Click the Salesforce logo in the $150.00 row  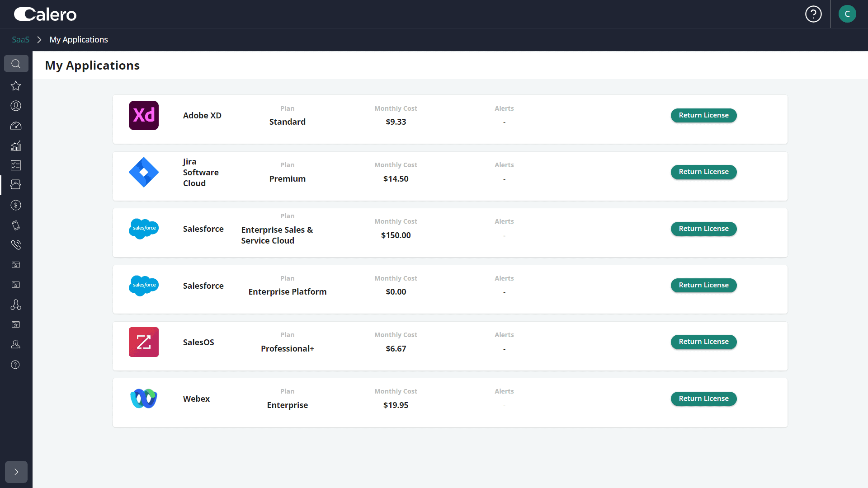pos(144,229)
